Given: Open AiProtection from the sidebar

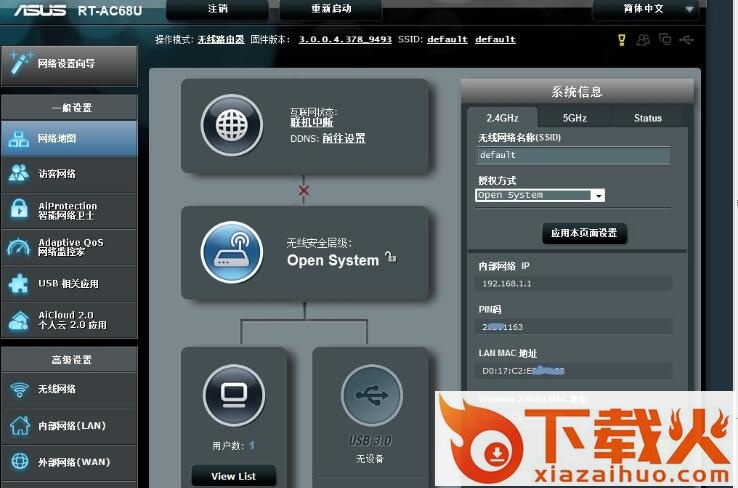Looking at the screenshot, I should click(68, 210).
